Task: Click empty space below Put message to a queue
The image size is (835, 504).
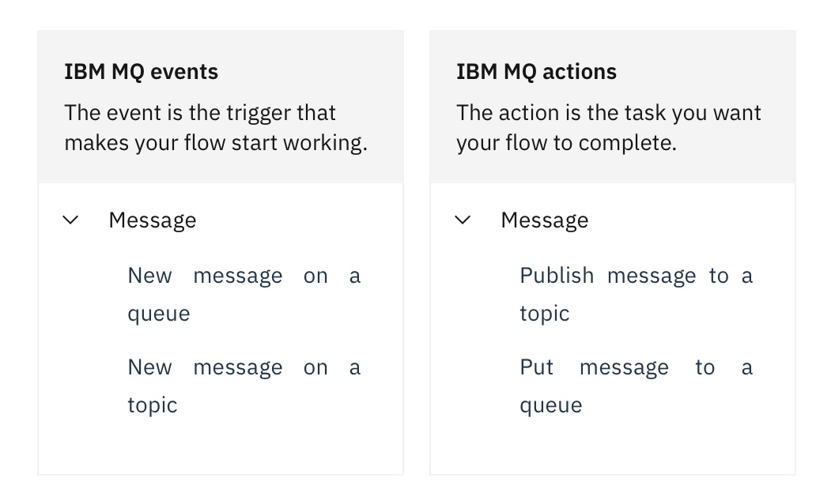Action: click(613, 447)
